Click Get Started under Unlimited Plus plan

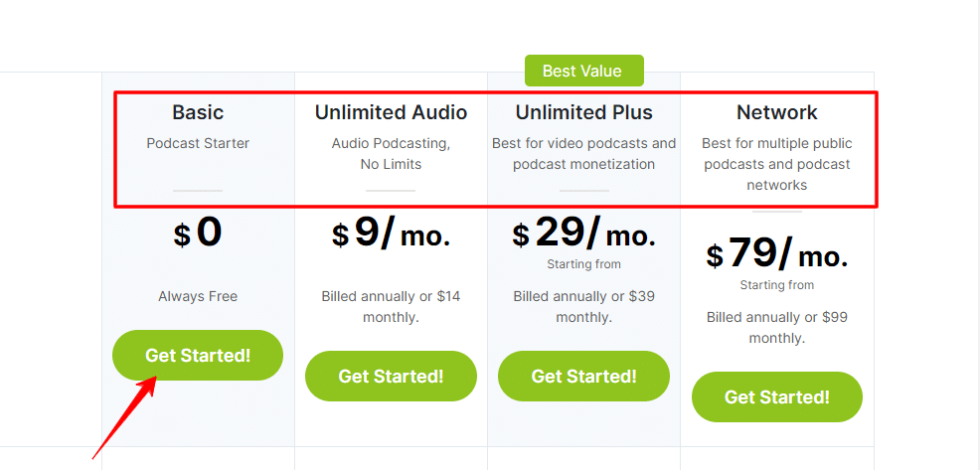click(583, 377)
